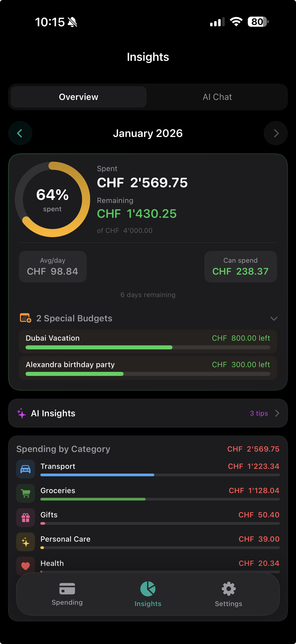Open Spending from the card icon
The width and height of the screenshot is (296, 644).
(67, 589)
